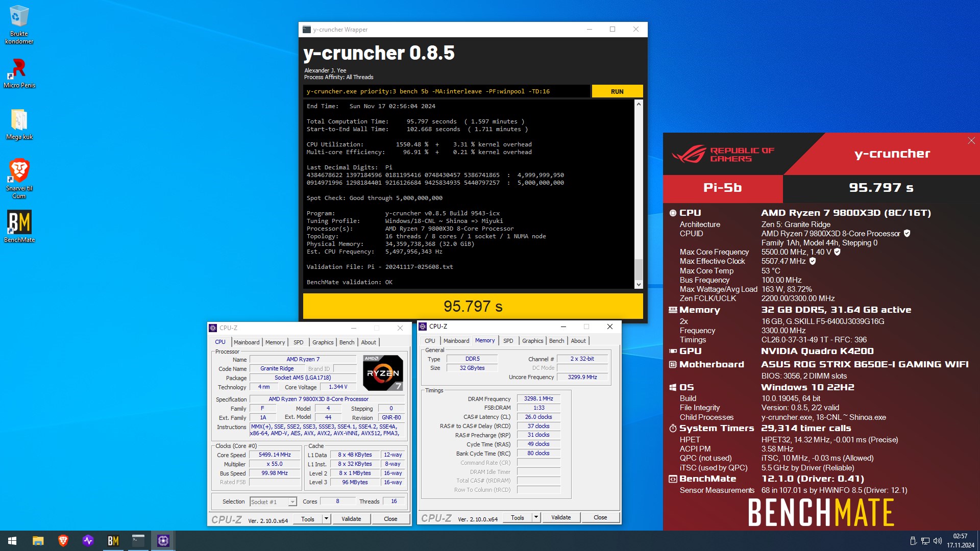
Task: Open Brave browser from the taskbar
Action: coord(63,541)
